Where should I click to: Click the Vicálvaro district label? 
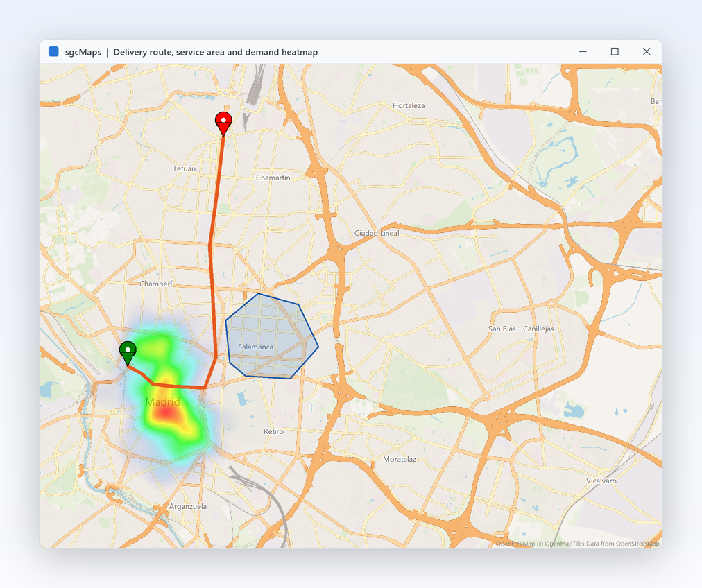coord(601,481)
